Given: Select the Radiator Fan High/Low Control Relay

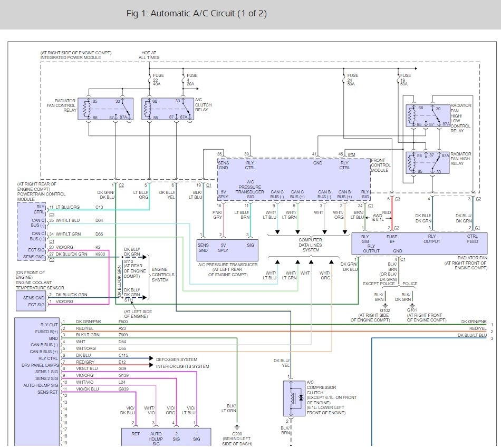Looking at the screenshot, I should coord(427,116).
